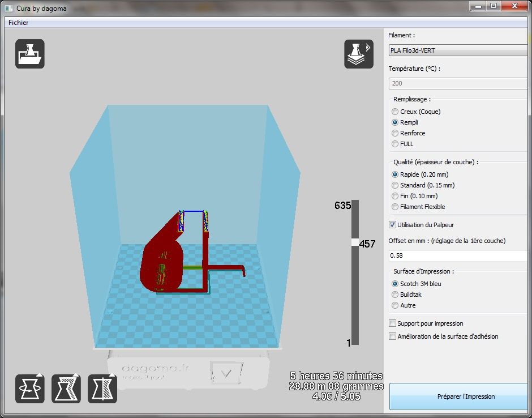Viewport: 532px width, 418px height.
Task: Click Préparer l'Impression button
Action: [x=460, y=396]
